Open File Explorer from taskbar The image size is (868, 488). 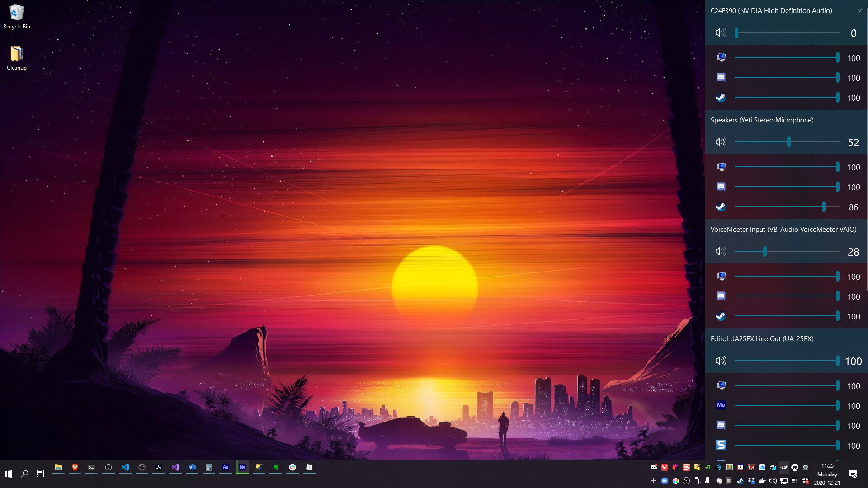58,467
